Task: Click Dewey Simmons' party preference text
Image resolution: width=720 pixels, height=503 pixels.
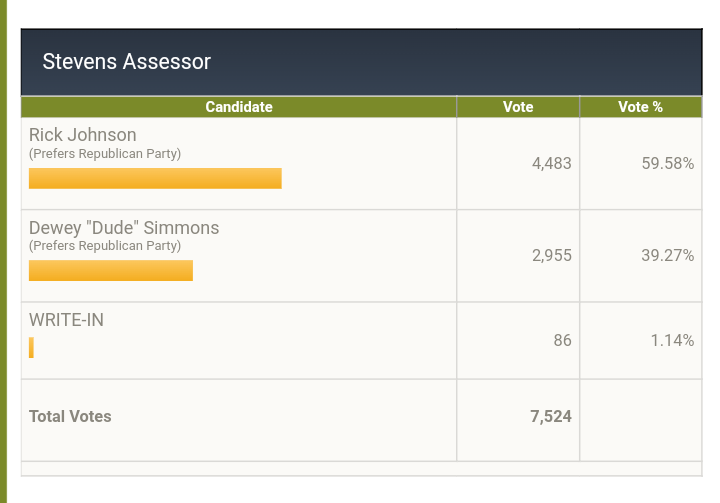Action: (x=105, y=246)
